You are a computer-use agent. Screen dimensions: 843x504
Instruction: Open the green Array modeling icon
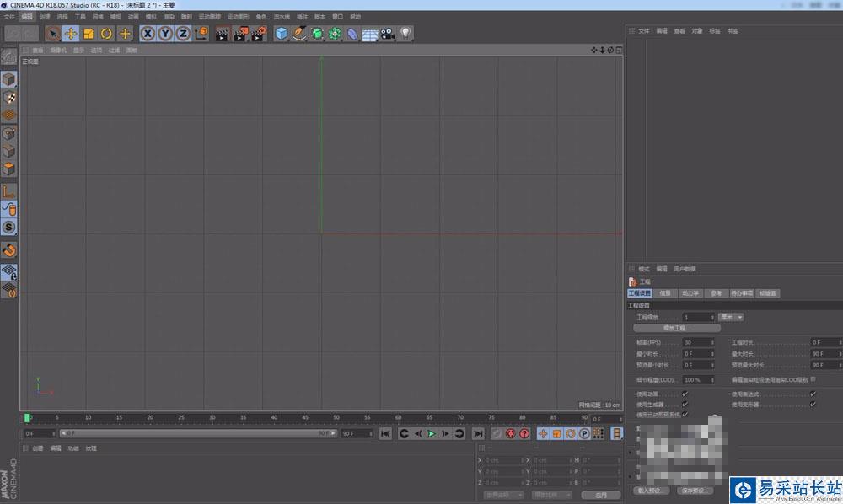(335, 34)
